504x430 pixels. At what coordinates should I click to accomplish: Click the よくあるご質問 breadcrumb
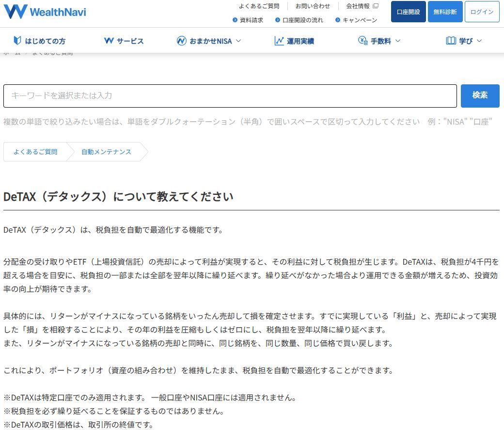tap(35, 152)
